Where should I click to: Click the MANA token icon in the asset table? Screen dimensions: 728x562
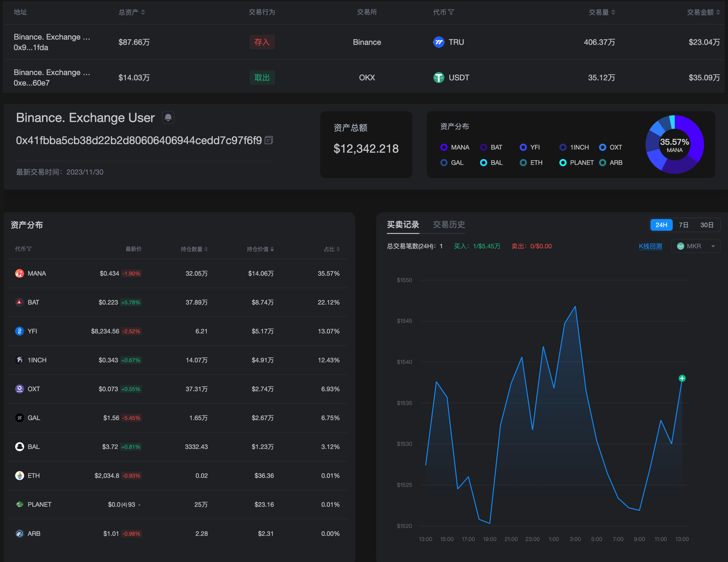click(x=19, y=273)
